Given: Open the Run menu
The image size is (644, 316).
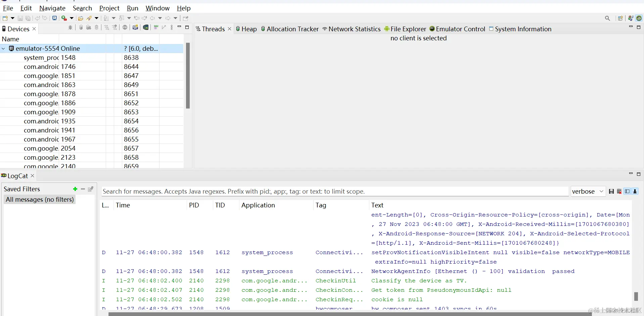Looking at the screenshot, I should coord(133,8).
